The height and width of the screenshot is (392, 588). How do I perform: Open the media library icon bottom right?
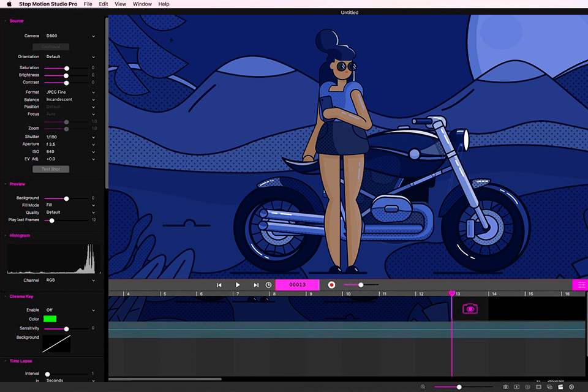[x=561, y=387]
